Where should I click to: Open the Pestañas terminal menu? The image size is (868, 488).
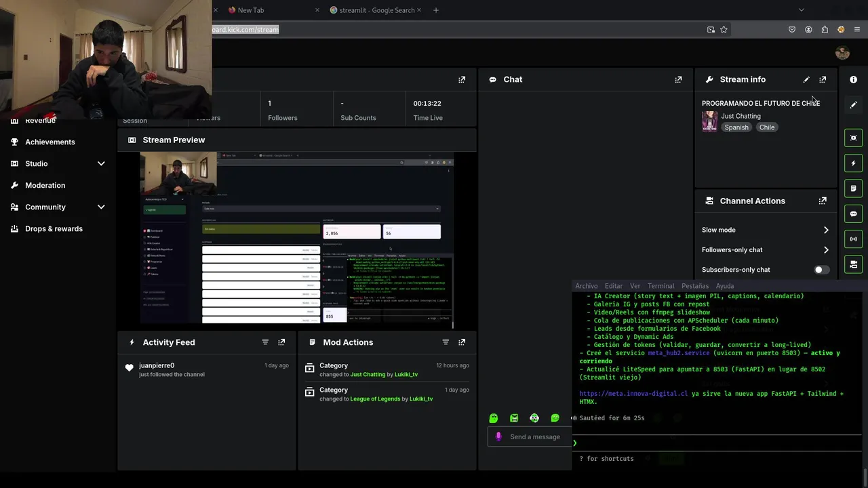click(695, 286)
